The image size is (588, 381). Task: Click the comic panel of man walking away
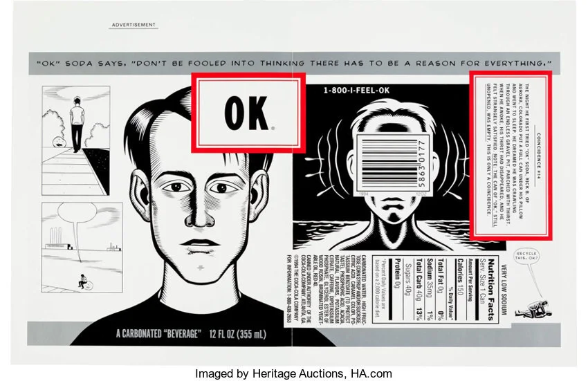point(76,140)
